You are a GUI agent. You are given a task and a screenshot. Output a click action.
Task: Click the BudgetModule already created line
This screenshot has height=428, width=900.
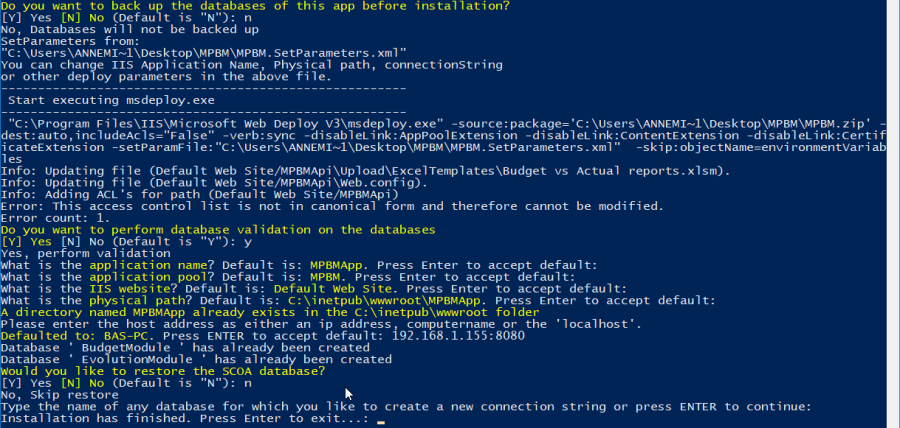(185, 348)
